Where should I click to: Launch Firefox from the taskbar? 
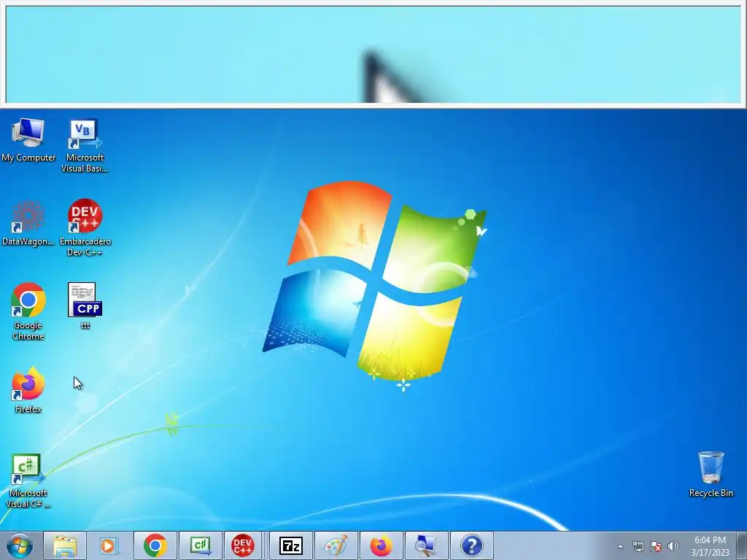[x=381, y=545]
